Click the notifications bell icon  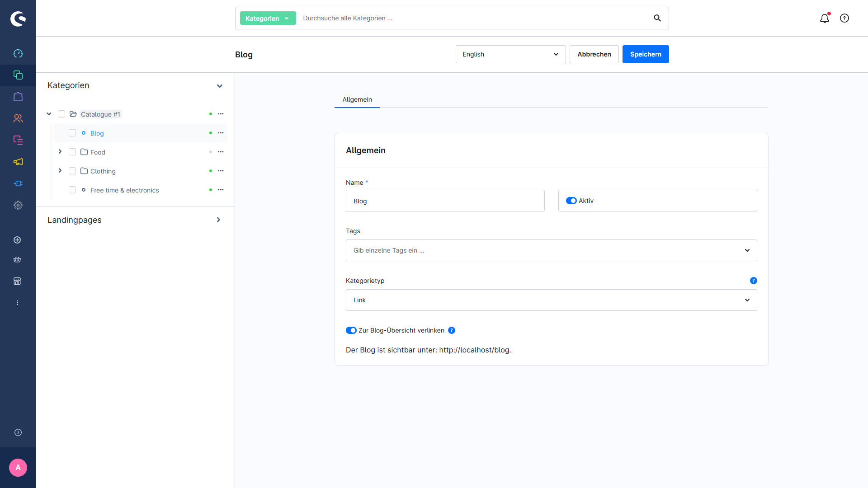coord(825,18)
